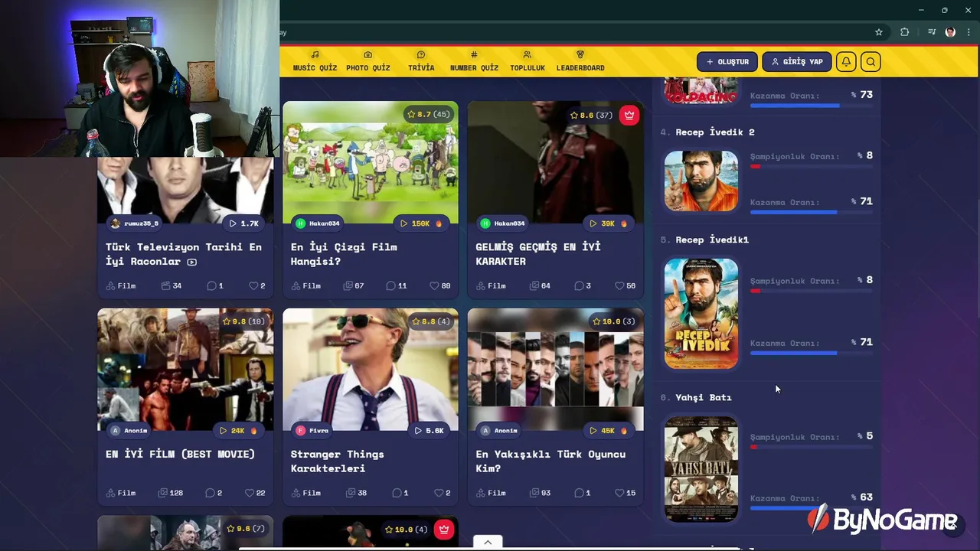This screenshot has width=980, height=551.
Task: Click author Fivra on Stranger Things card
Action: coord(312,431)
